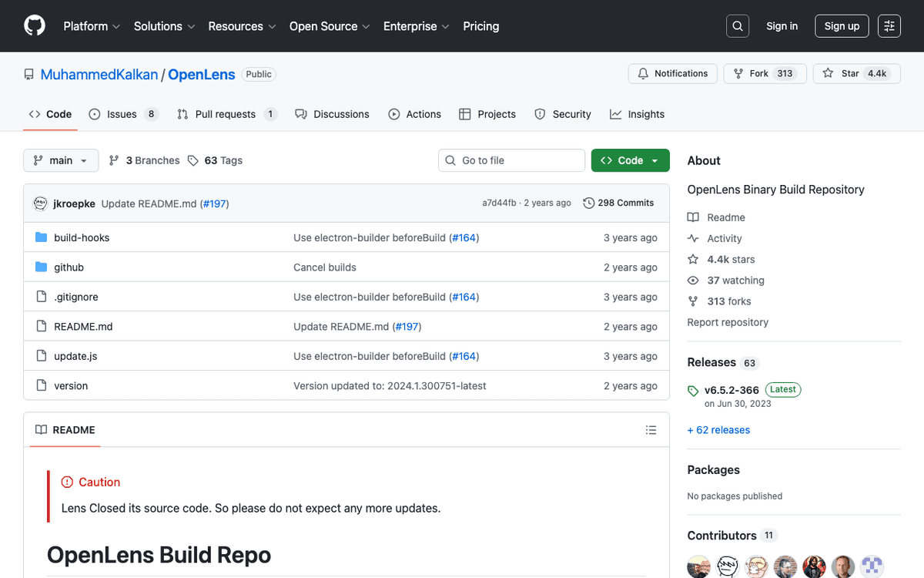Click the first contributor avatar
The height and width of the screenshot is (578, 924).
tap(699, 566)
